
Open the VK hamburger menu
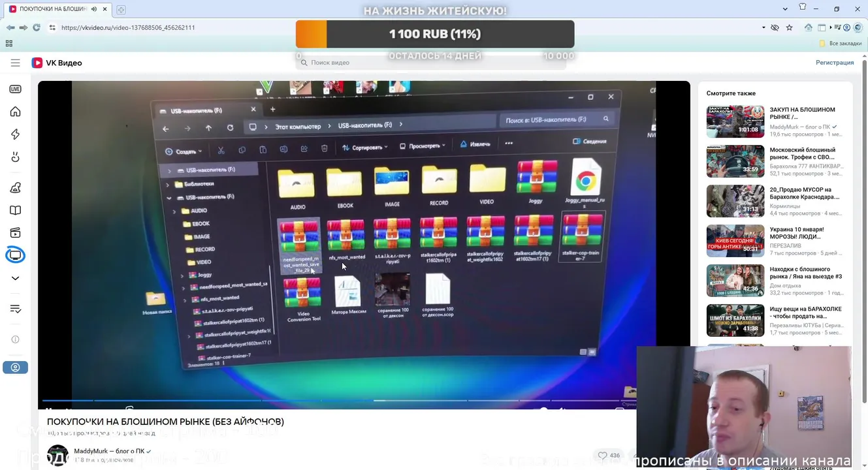point(15,63)
